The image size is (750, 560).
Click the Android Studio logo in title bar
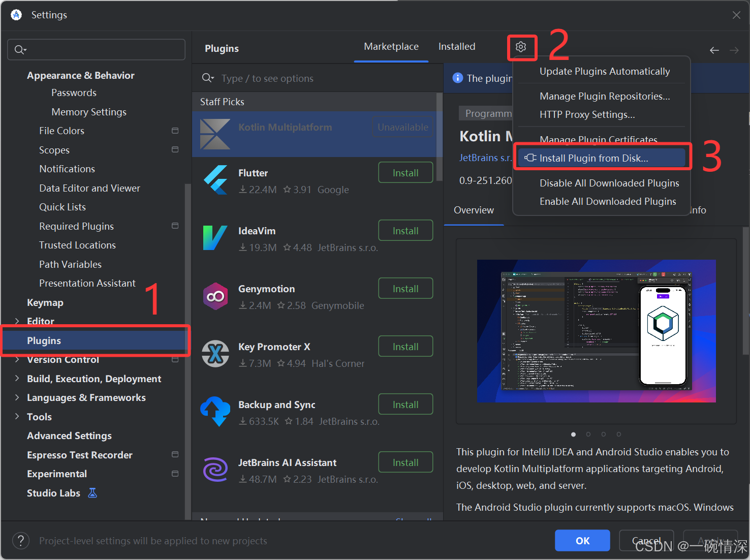click(16, 15)
